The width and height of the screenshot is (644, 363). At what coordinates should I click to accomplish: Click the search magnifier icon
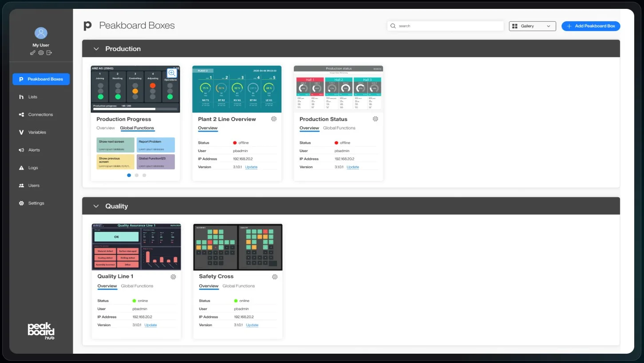393,26
